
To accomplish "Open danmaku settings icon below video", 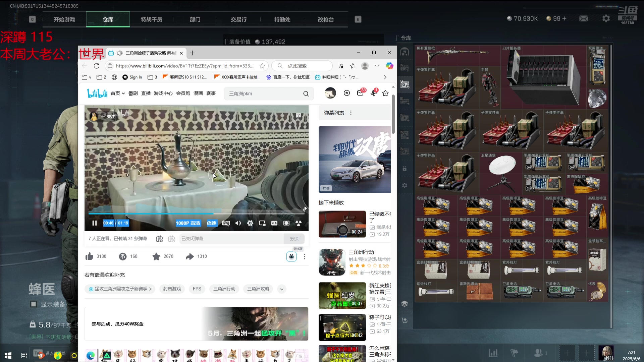I will (171, 239).
